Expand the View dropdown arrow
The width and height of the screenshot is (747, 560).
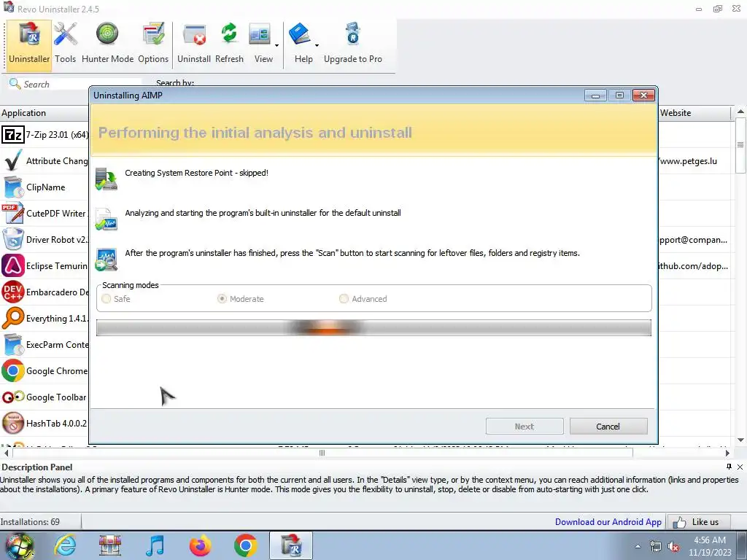coord(276,46)
